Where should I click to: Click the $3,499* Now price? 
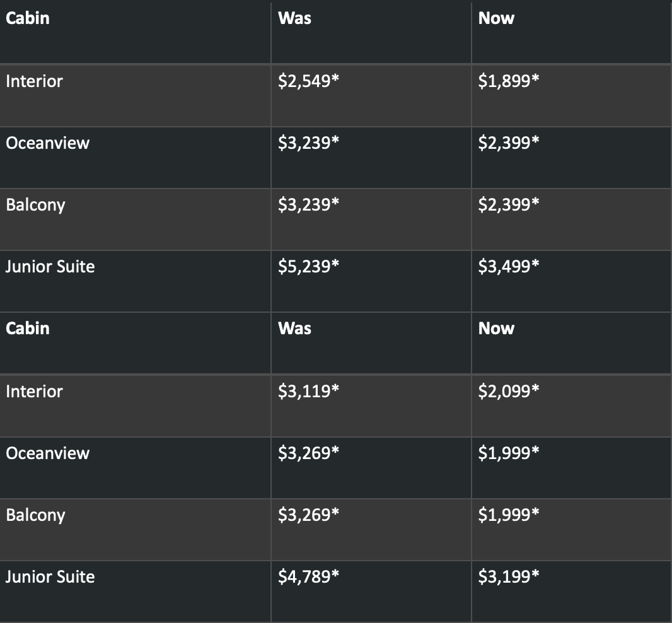508,267
